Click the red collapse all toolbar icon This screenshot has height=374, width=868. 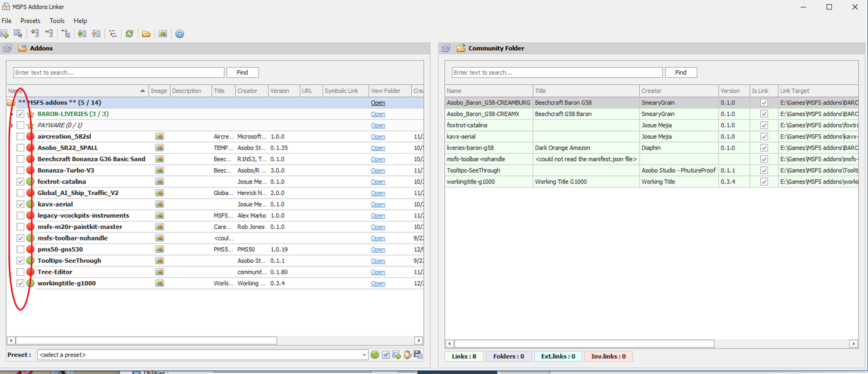(49, 33)
